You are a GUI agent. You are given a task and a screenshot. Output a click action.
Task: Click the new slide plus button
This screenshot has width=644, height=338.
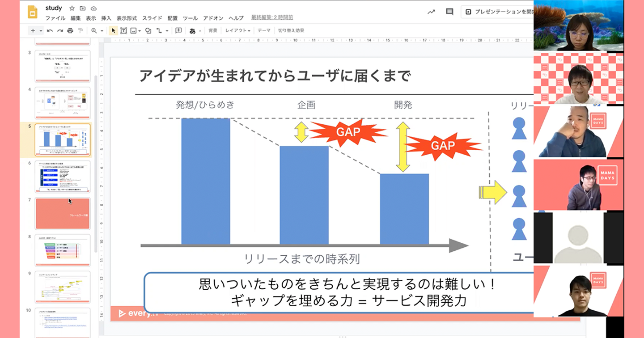pyautogui.click(x=33, y=31)
